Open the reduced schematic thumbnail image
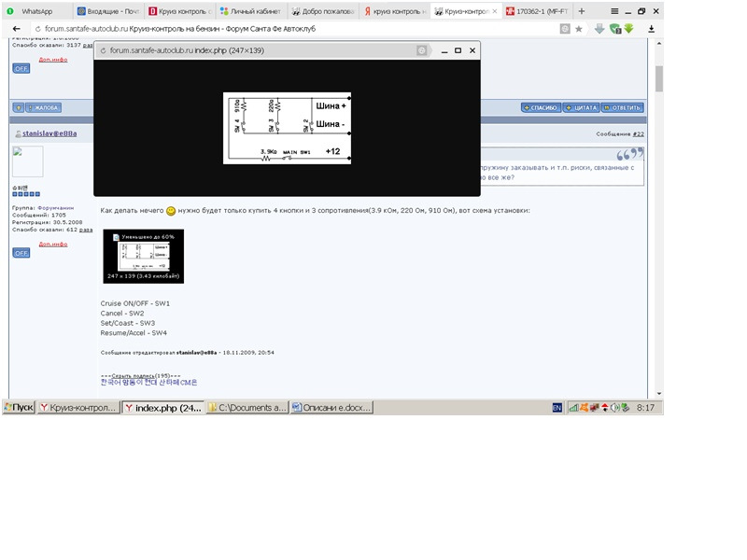 [144, 256]
